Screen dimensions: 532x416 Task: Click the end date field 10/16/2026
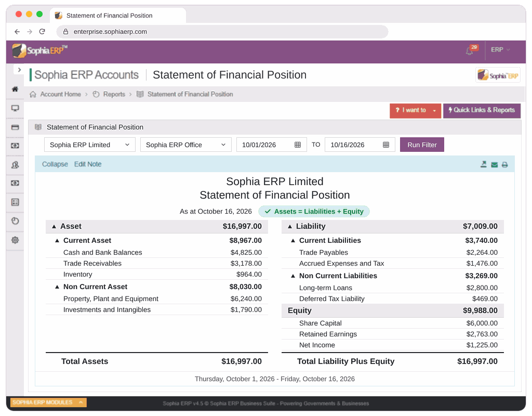[x=360, y=145]
